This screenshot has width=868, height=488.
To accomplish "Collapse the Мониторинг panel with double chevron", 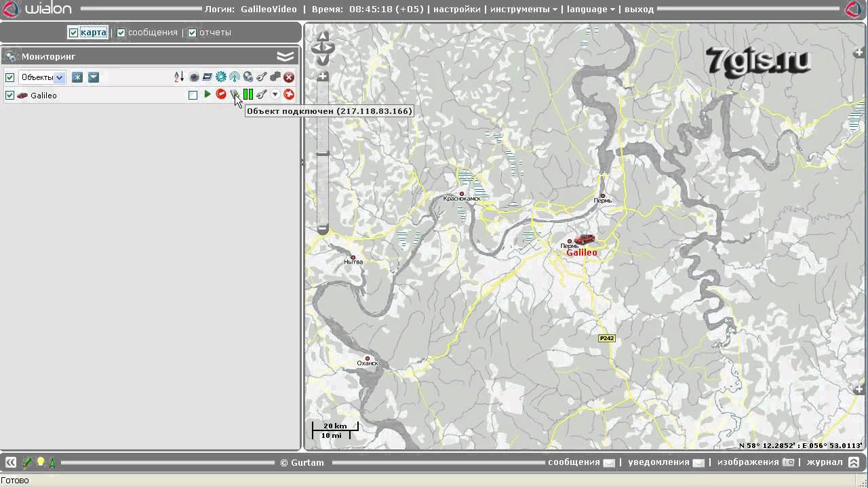I will [285, 56].
